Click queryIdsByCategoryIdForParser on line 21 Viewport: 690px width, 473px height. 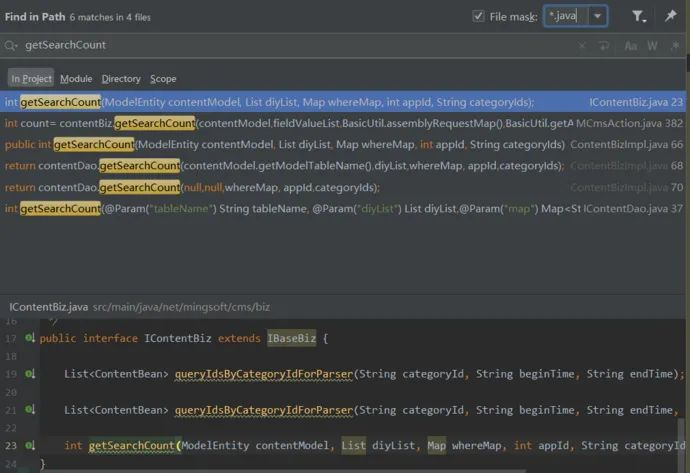(264, 410)
